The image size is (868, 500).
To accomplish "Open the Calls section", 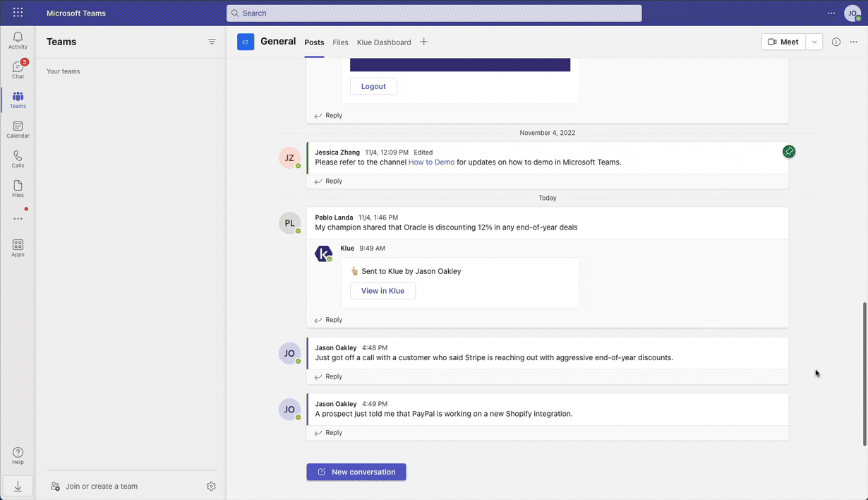I will click(x=18, y=159).
